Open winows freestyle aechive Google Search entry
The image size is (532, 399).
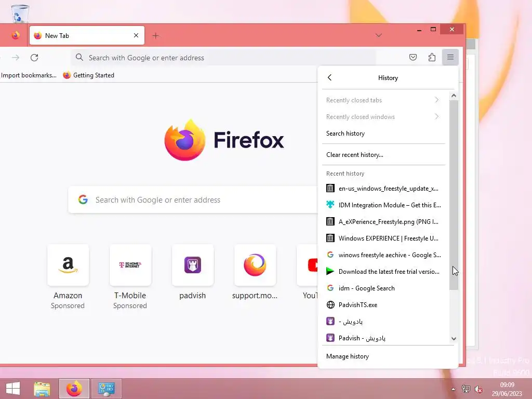click(x=383, y=255)
